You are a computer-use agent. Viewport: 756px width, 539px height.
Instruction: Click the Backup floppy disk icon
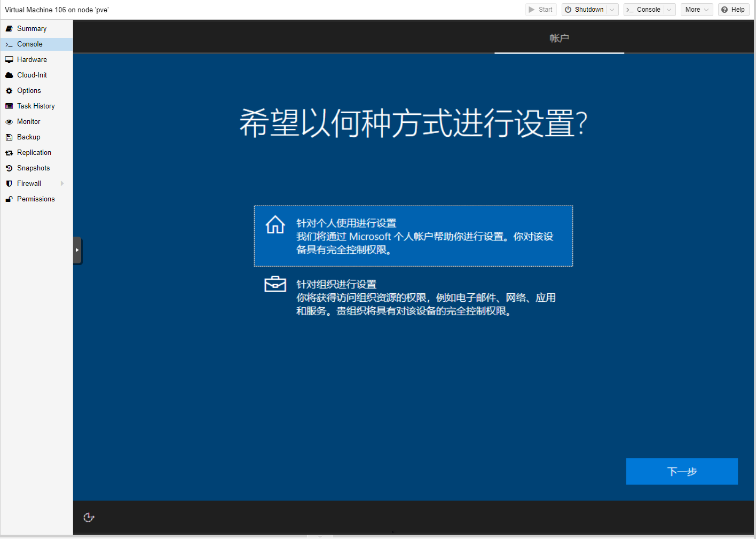tap(9, 137)
